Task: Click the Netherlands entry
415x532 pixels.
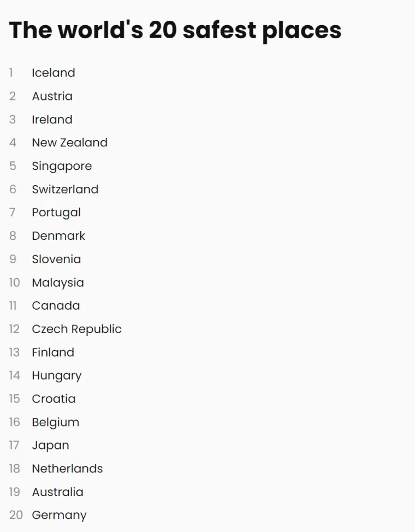Action: click(x=67, y=469)
